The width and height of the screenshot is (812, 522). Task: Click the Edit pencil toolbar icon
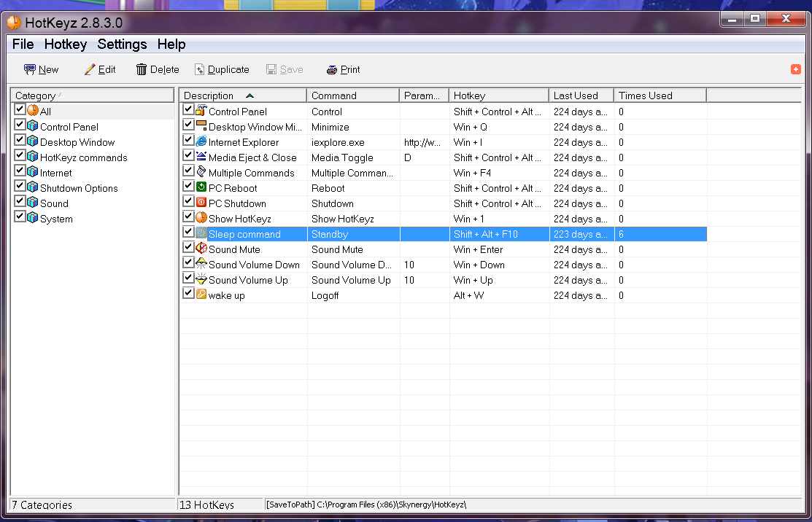pyautogui.click(x=90, y=70)
